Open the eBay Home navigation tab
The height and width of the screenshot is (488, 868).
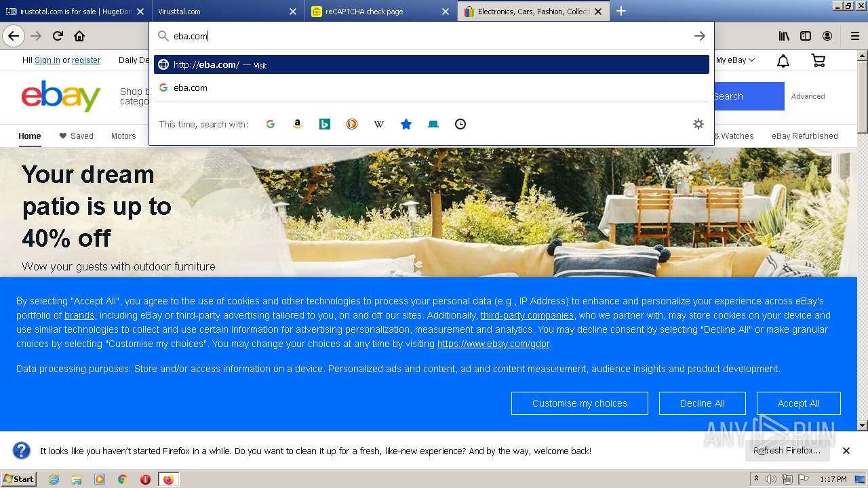30,136
